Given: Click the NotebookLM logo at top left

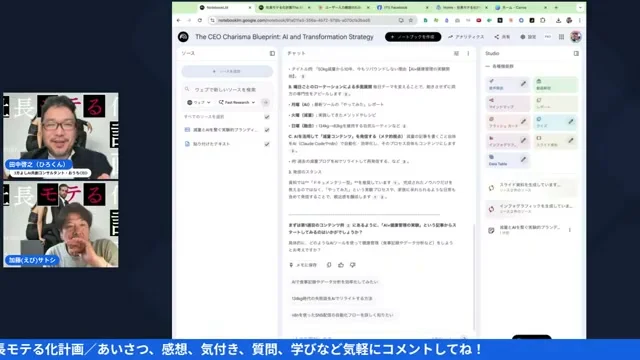Looking at the screenshot, I should click(183, 37).
